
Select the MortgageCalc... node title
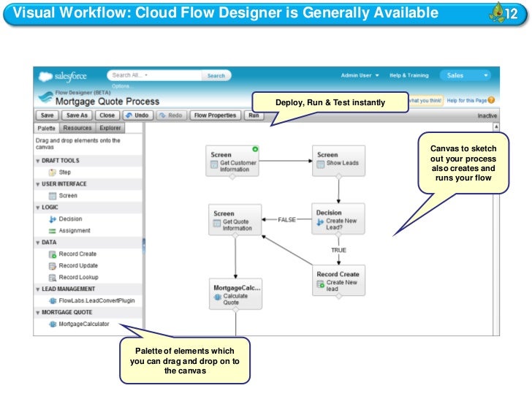click(237, 288)
